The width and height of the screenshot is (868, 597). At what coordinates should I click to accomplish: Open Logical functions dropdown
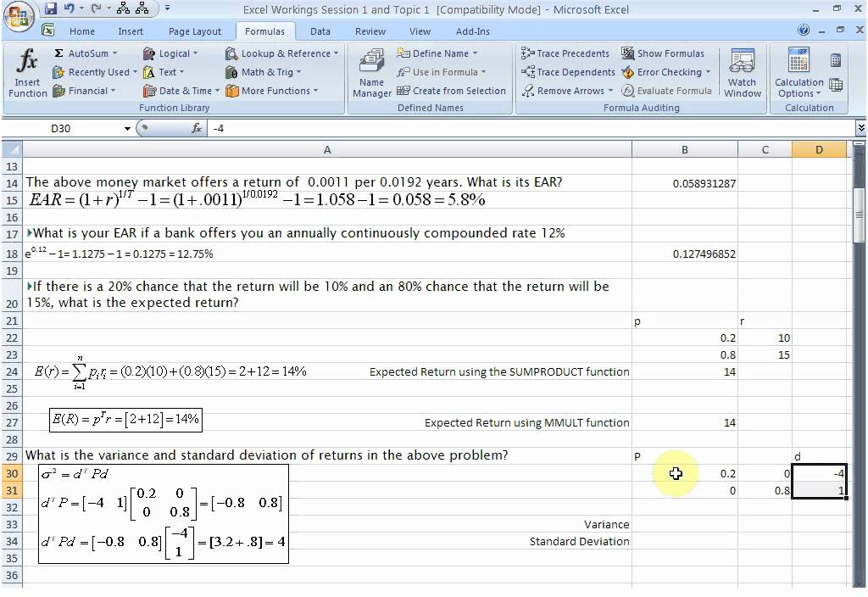pos(170,53)
